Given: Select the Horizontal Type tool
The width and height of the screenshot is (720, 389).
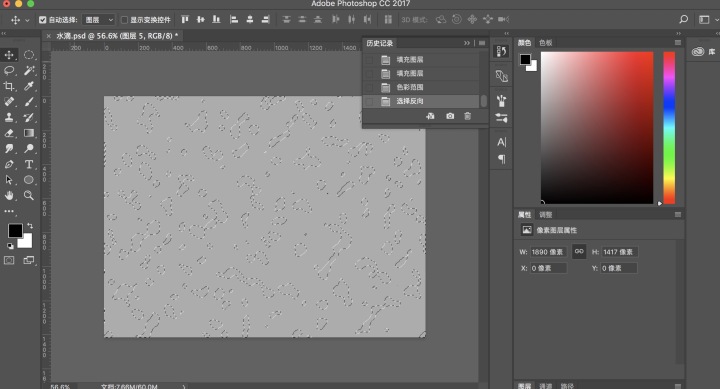Looking at the screenshot, I should coord(29,164).
